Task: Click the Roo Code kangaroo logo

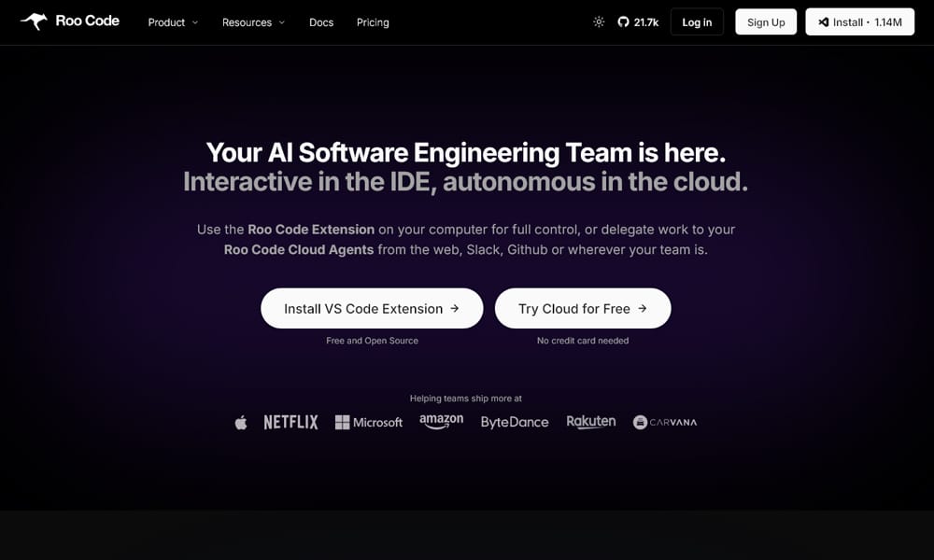Action: pos(34,20)
